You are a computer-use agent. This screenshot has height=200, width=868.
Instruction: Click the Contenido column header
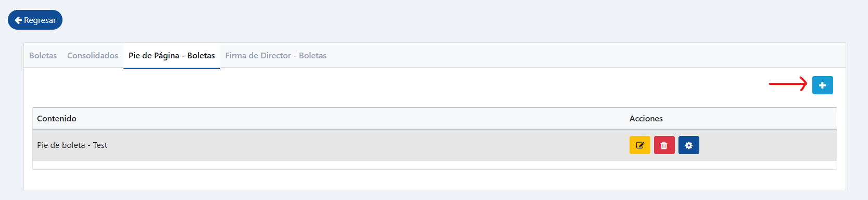click(57, 119)
